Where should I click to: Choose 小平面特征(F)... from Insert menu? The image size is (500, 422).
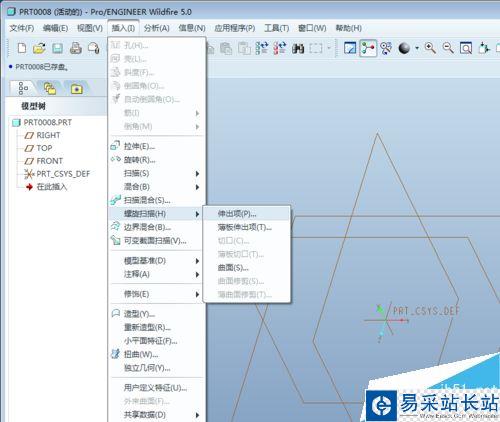156,341
